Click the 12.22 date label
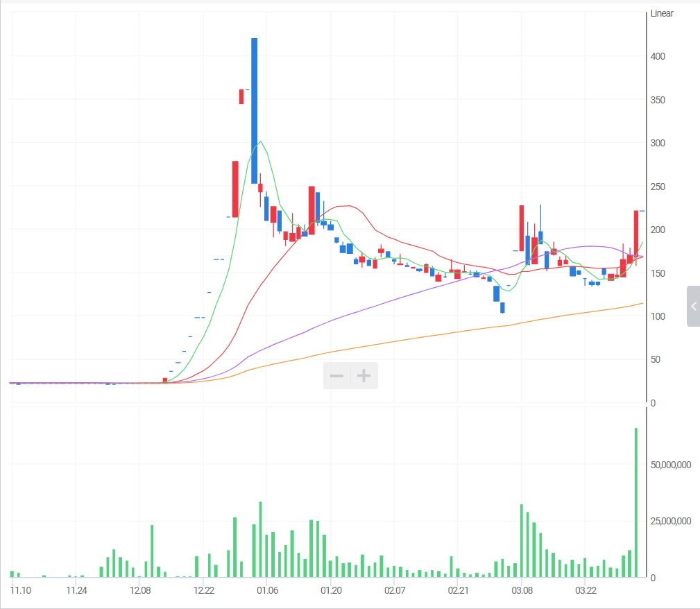This screenshot has height=609, width=700. click(203, 590)
